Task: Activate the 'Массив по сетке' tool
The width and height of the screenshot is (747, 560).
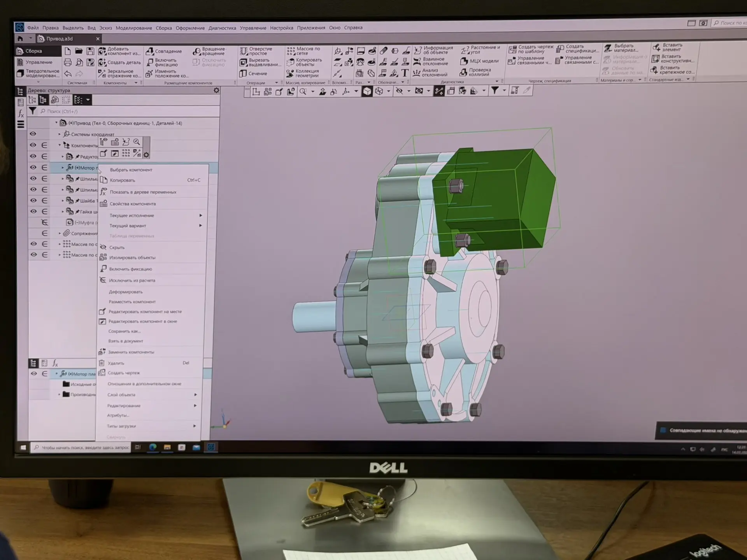Action: pyautogui.click(x=303, y=51)
